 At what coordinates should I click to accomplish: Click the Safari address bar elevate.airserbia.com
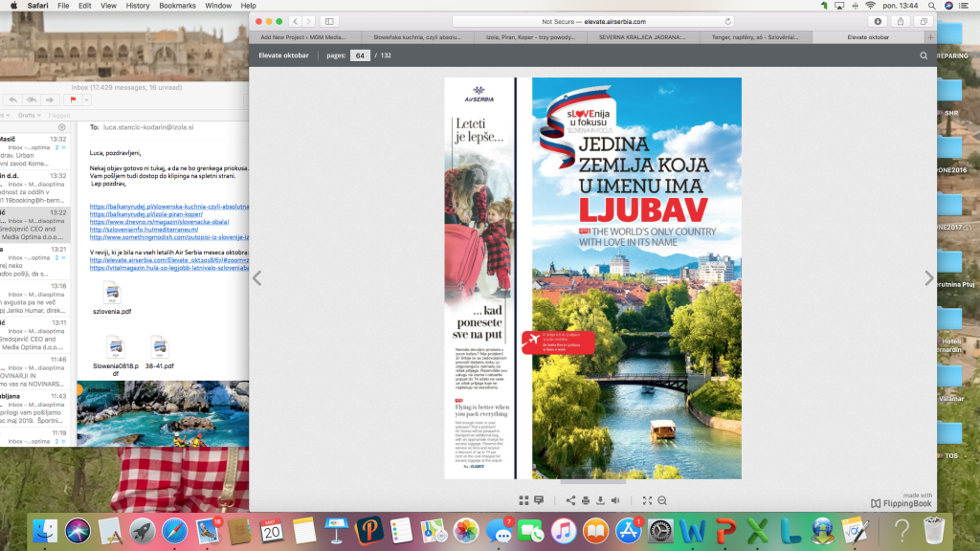pos(593,21)
